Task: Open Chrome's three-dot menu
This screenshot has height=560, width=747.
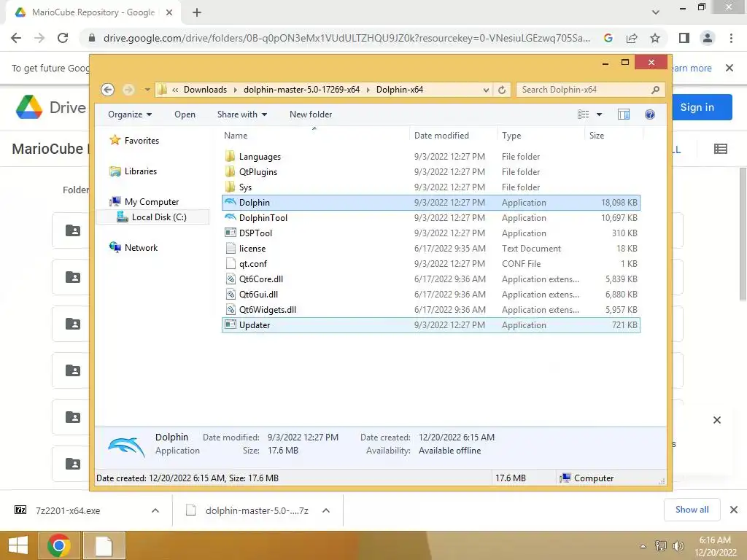Action: tap(731, 38)
